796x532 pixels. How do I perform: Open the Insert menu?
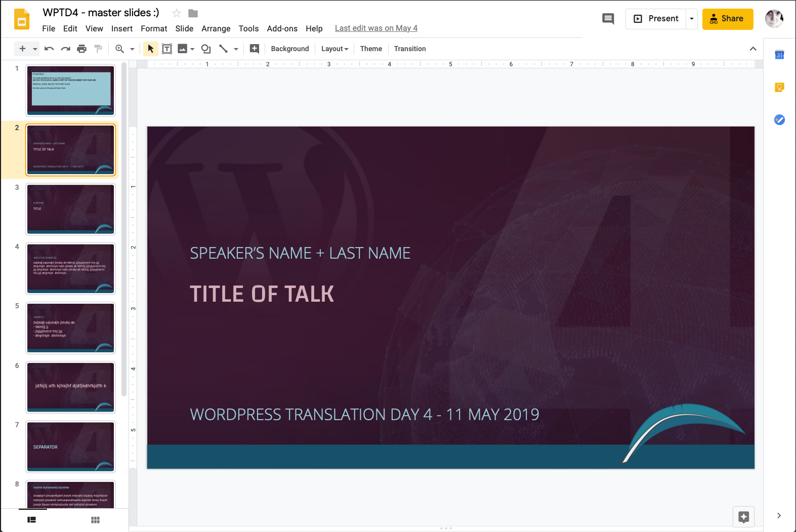point(122,28)
